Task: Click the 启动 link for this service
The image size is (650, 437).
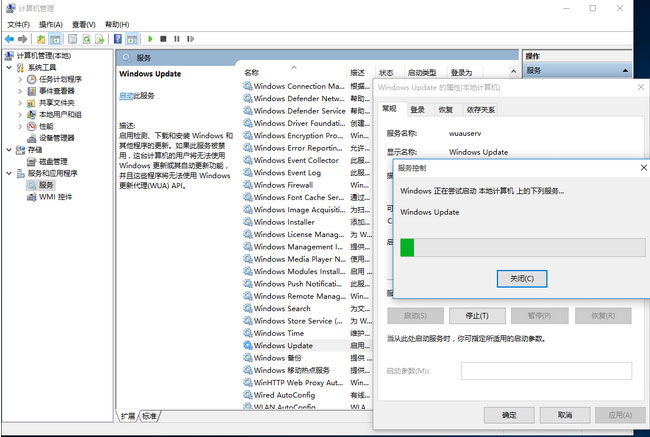Action: [126, 96]
